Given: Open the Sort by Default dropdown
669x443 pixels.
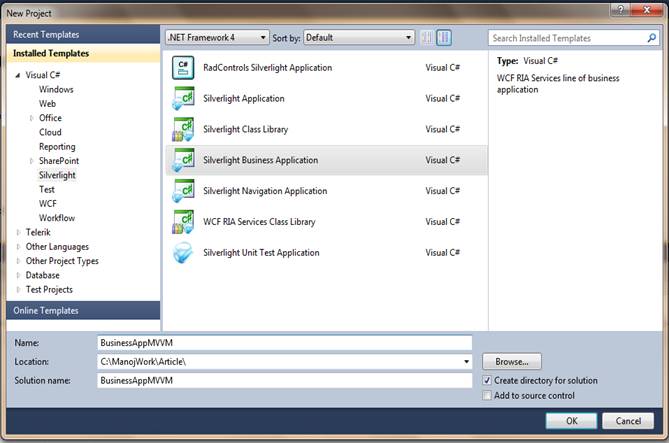Looking at the screenshot, I should point(359,38).
